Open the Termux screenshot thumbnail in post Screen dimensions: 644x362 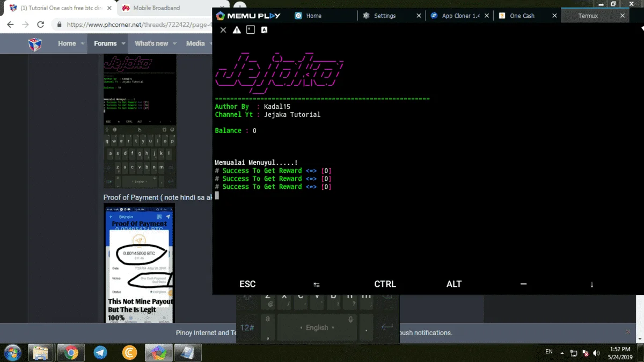pos(140,121)
